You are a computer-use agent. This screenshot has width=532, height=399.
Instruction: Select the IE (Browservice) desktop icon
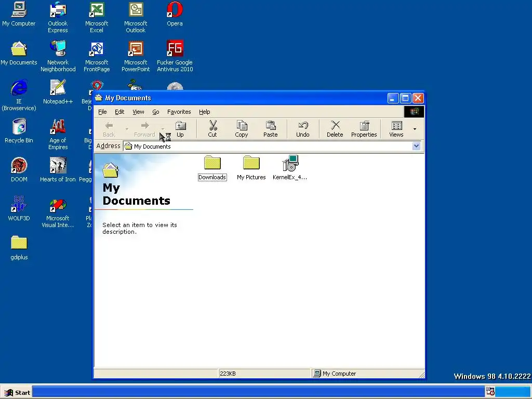pos(19,95)
